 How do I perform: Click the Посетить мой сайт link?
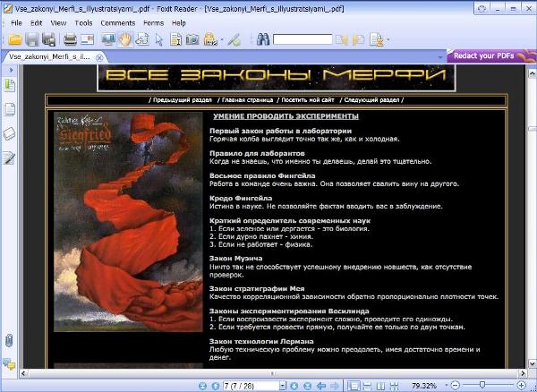pyautogui.click(x=308, y=100)
